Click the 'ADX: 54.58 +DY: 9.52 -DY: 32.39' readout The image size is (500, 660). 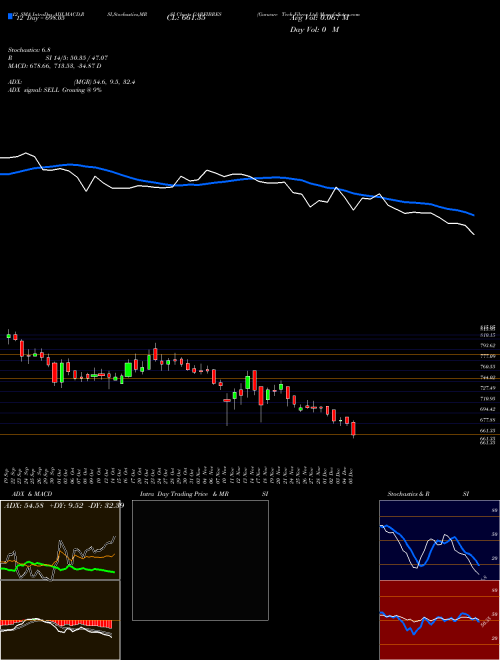coord(64,505)
